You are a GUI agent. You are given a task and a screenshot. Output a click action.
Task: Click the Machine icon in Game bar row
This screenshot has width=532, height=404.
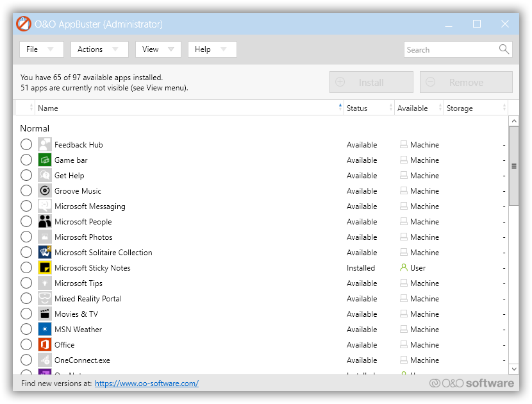[x=403, y=160]
